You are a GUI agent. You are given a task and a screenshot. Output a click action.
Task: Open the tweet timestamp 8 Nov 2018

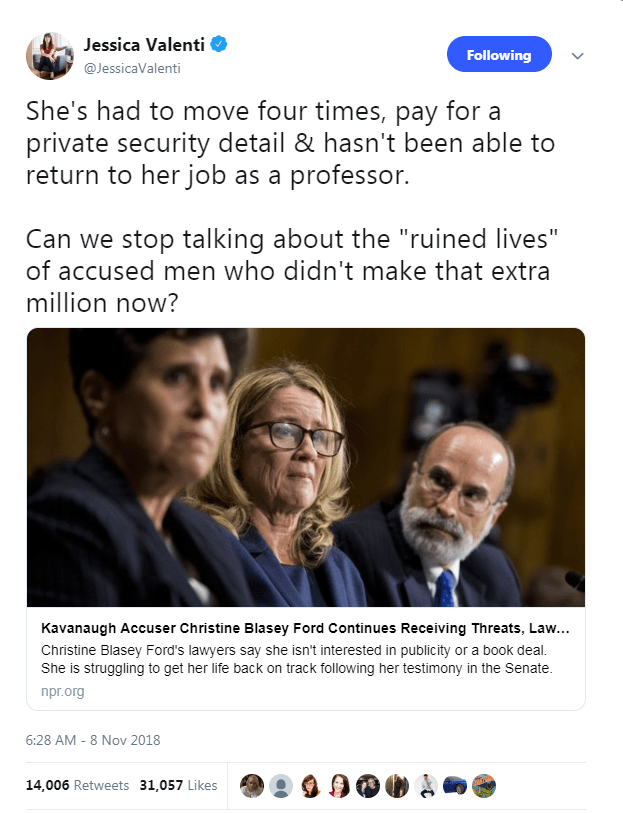tap(93, 741)
